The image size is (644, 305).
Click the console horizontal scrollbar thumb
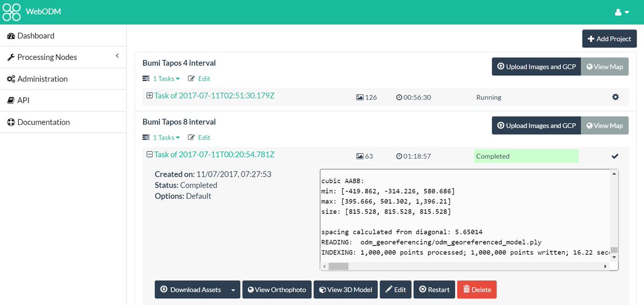coord(338,266)
